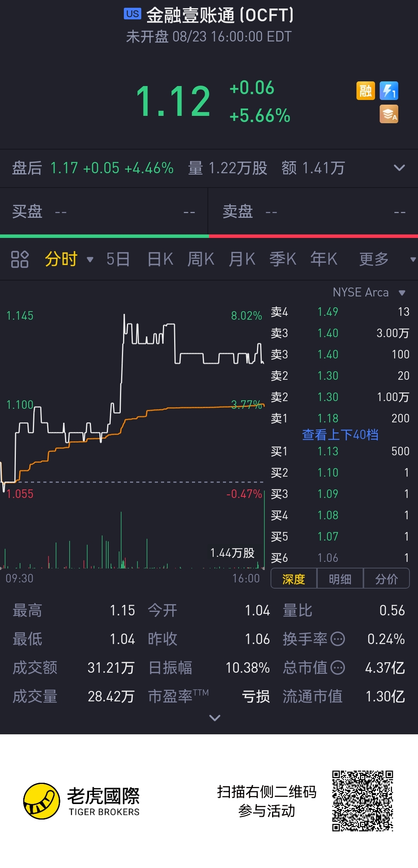
Task: Tap the 市盈率TTM 亏损 value
Action: coord(255,696)
